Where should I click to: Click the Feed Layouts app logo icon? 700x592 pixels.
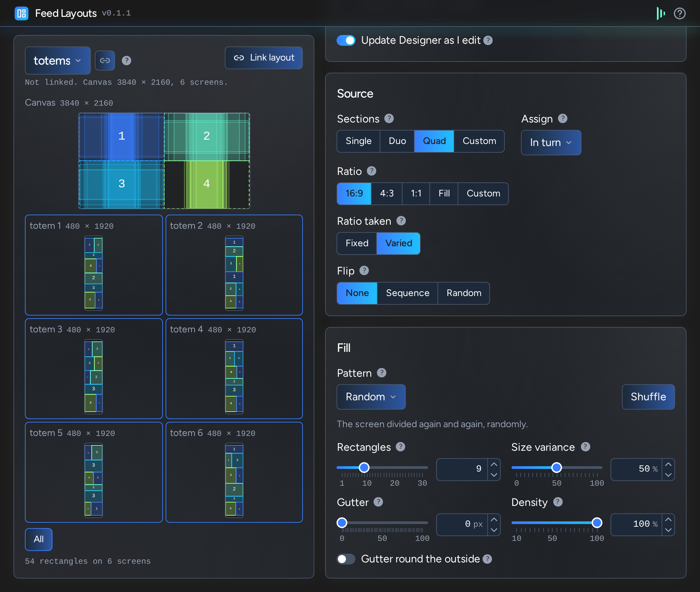click(x=22, y=13)
